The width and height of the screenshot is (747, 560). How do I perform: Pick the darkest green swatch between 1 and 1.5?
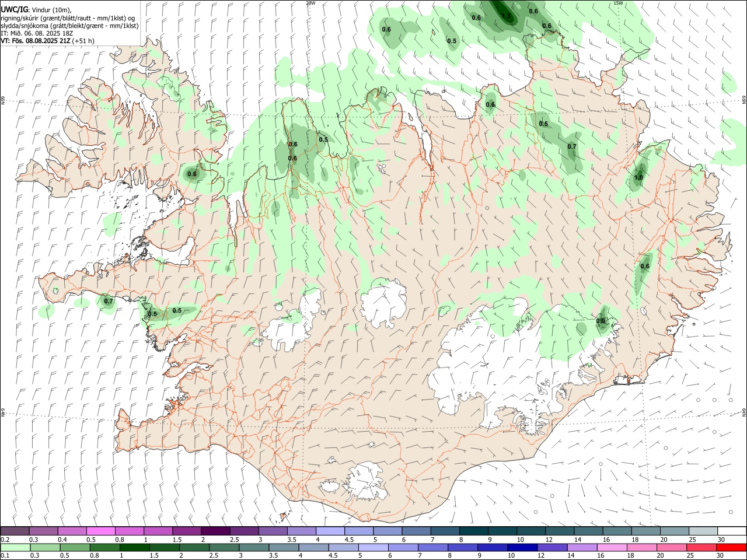[134, 547]
